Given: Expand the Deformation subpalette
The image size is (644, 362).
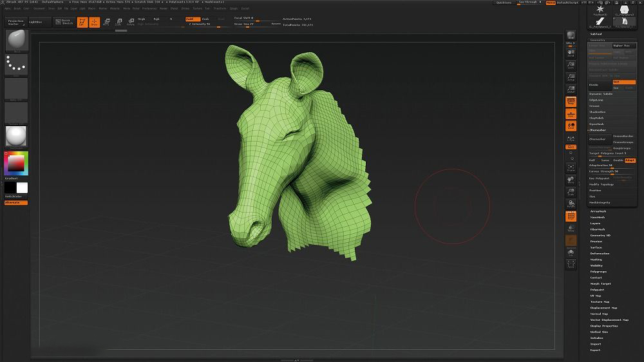Looking at the screenshot, I should 600,253.
